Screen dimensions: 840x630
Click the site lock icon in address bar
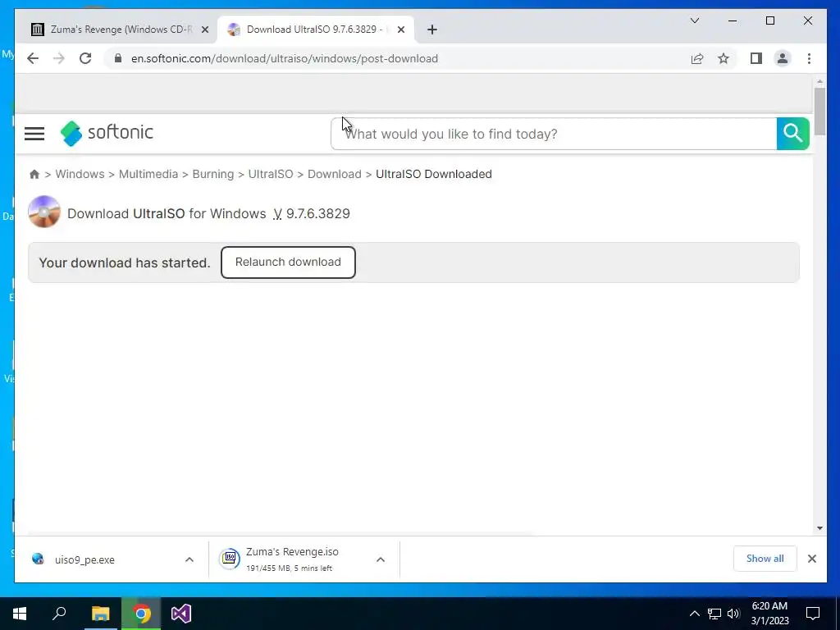(x=118, y=58)
